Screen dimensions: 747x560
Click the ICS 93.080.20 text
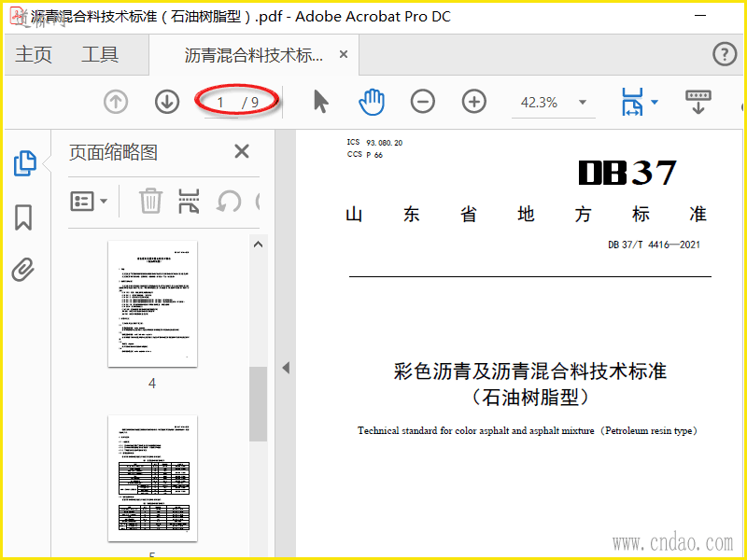[x=375, y=143]
